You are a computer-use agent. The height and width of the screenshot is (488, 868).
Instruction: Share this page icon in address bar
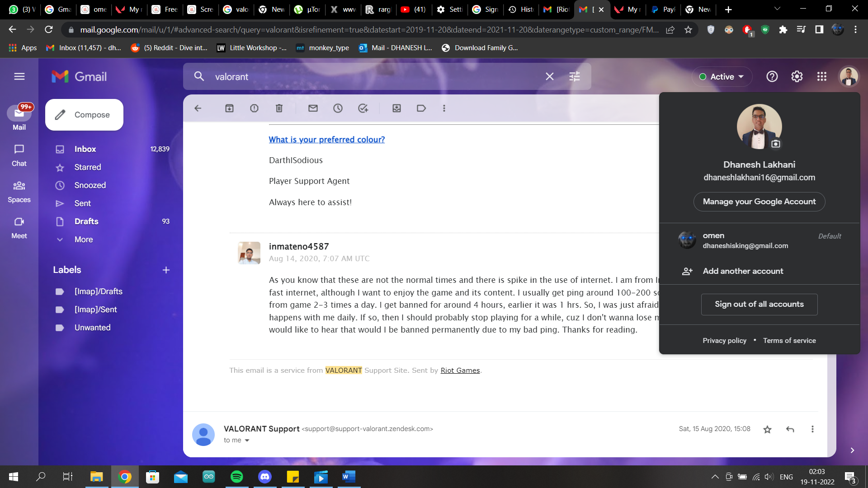click(670, 30)
